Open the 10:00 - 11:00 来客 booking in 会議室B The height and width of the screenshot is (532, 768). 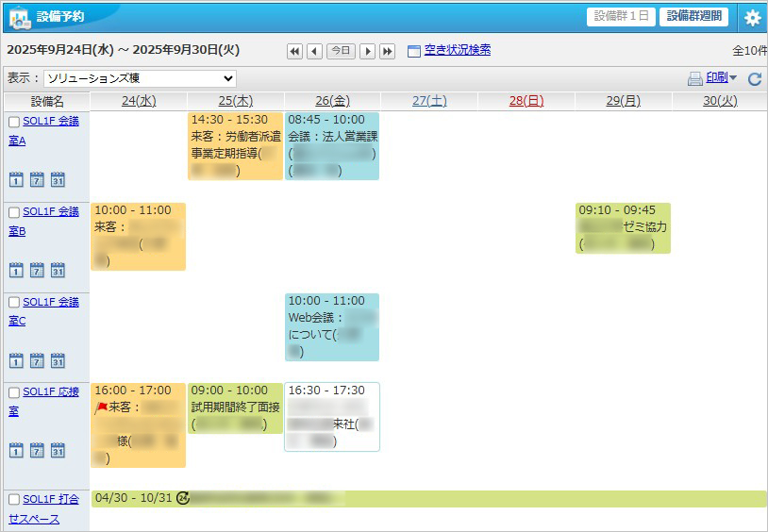(x=138, y=237)
